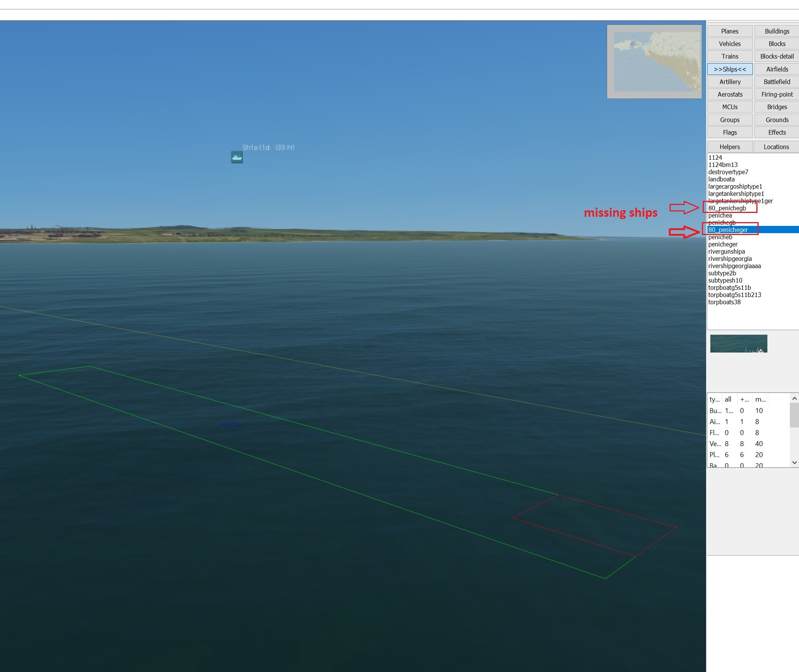Screen dimensions: 799x672
Task: Select the Vehicles category button
Action: 730,44
